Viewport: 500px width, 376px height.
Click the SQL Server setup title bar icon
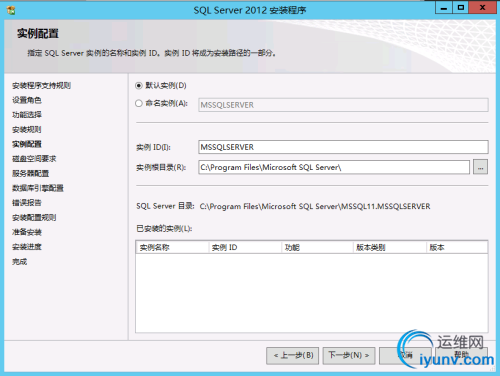[x=11, y=10]
